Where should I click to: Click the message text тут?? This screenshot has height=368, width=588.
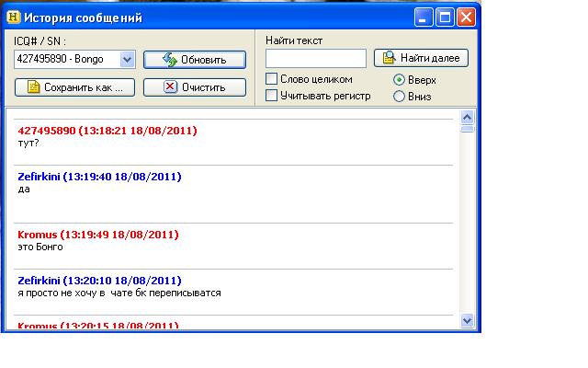coord(28,144)
